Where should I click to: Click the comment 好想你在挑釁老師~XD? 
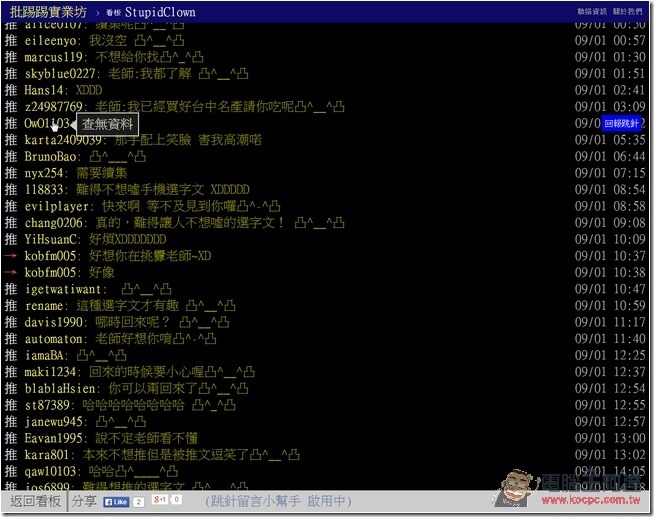coord(150,256)
